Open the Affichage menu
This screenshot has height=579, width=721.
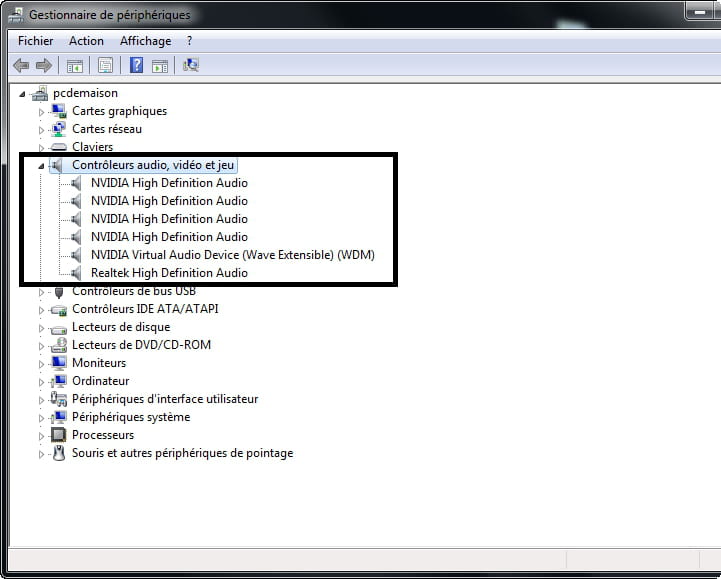coord(146,41)
